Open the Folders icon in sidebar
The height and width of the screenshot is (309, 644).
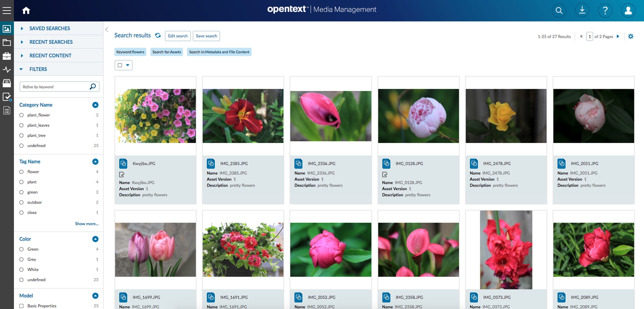[7, 42]
